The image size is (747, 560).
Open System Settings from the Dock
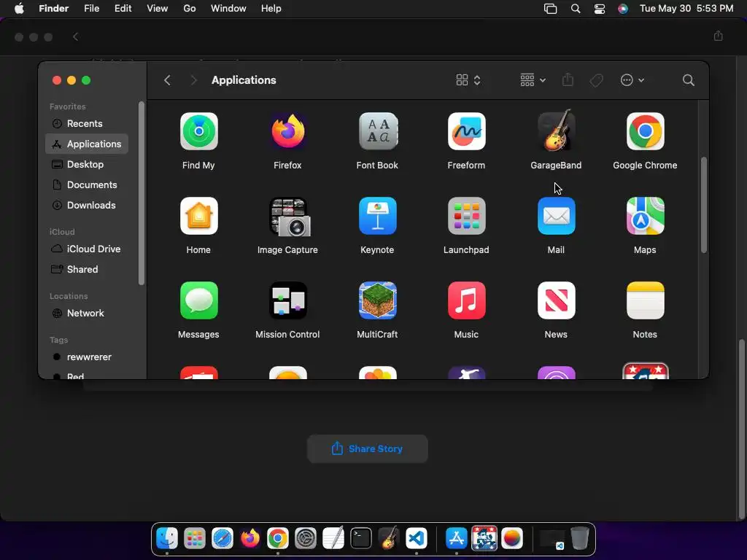coord(306,539)
